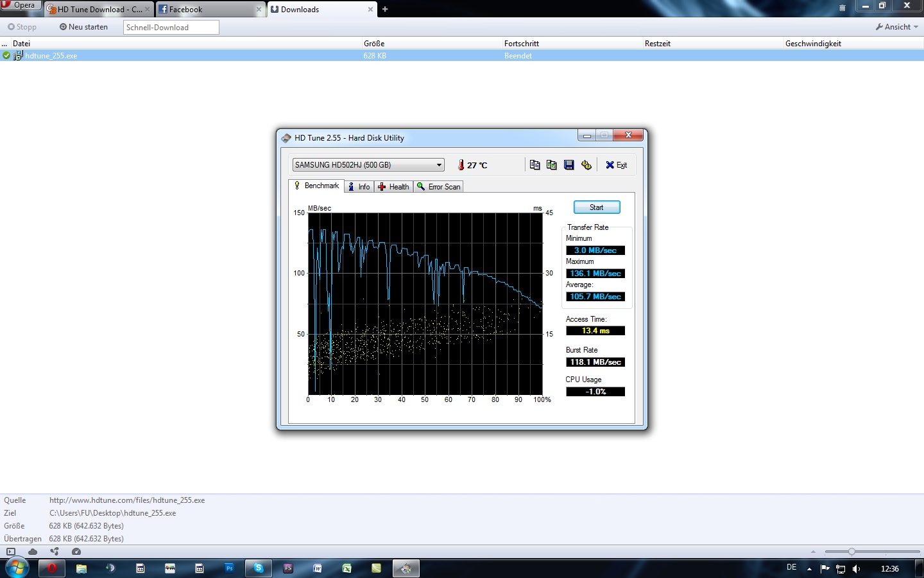Click the Average 105.7 MB/sec value

(x=595, y=297)
